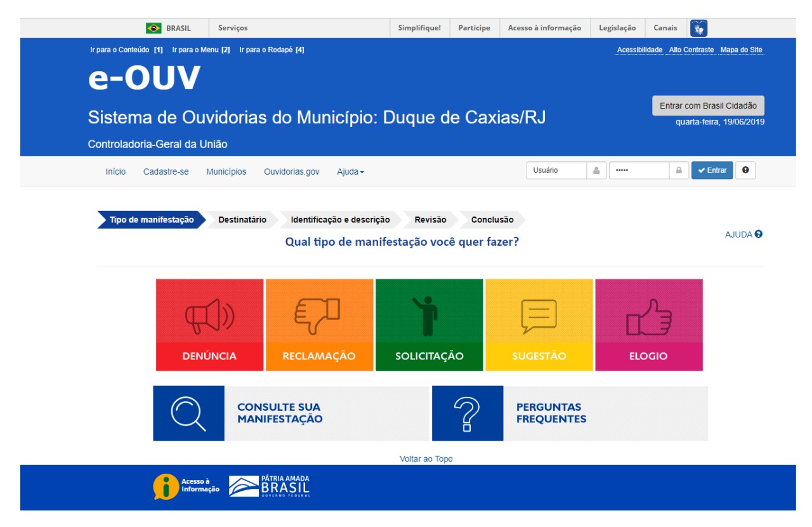The width and height of the screenshot is (812, 527).
Task: Click the Usuário input field
Action: tap(556, 170)
